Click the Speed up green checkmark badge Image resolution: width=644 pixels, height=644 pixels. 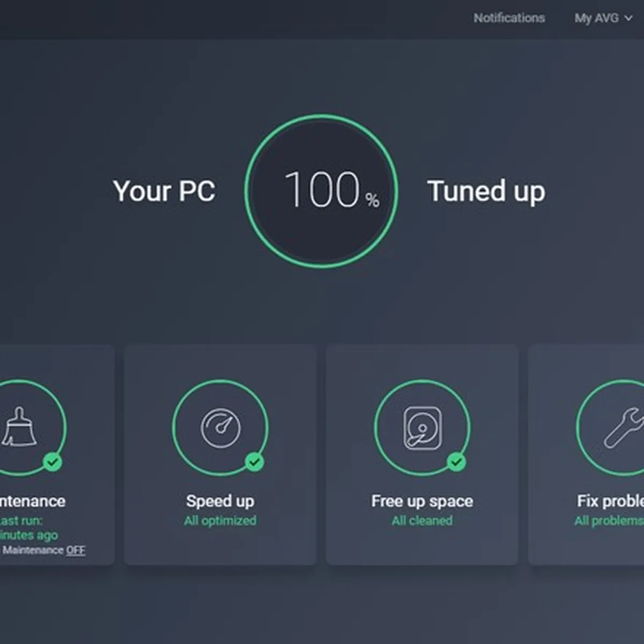pos(254,462)
